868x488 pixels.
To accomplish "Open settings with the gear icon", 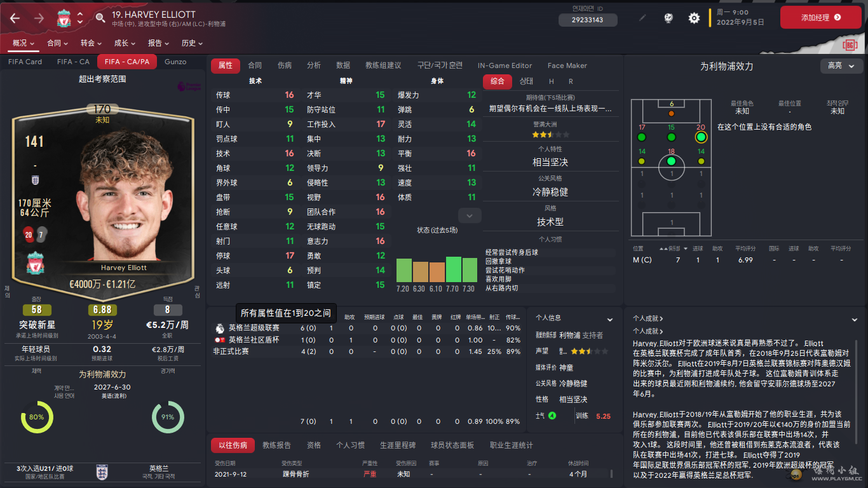I will [x=694, y=18].
